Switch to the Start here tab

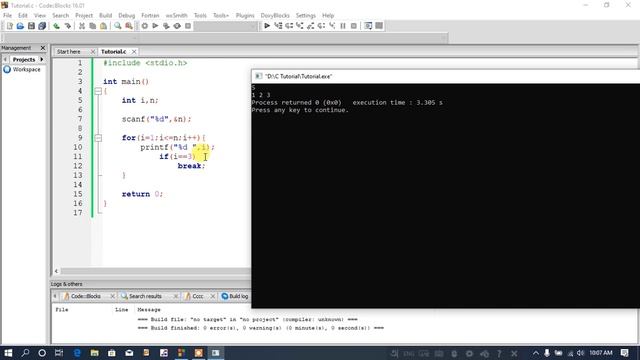coord(69,51)
